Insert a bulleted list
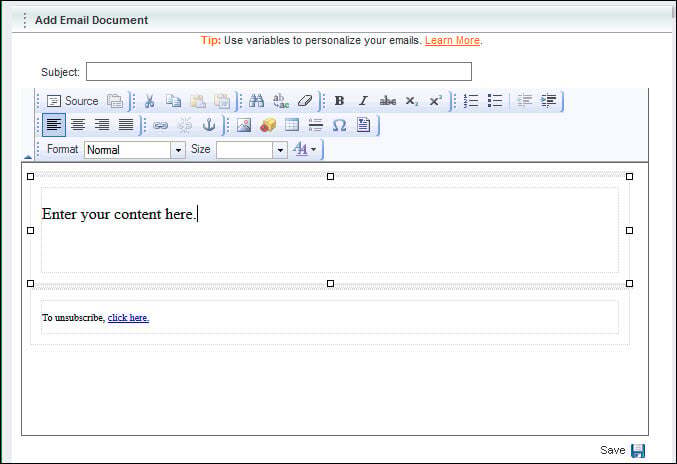 point(495,101)
